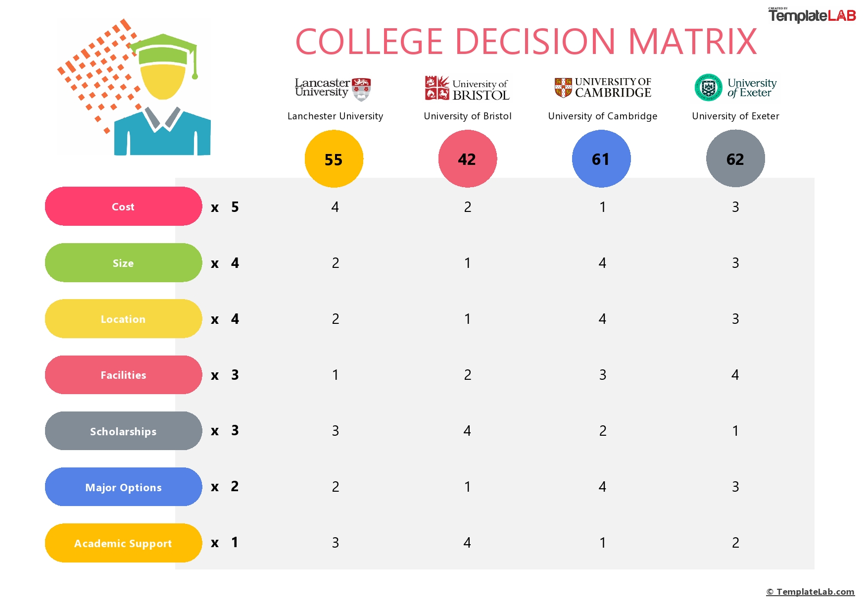The image size is (868, 614).
Task: Click the Facilities criterion pill
Action: point(123,375)
